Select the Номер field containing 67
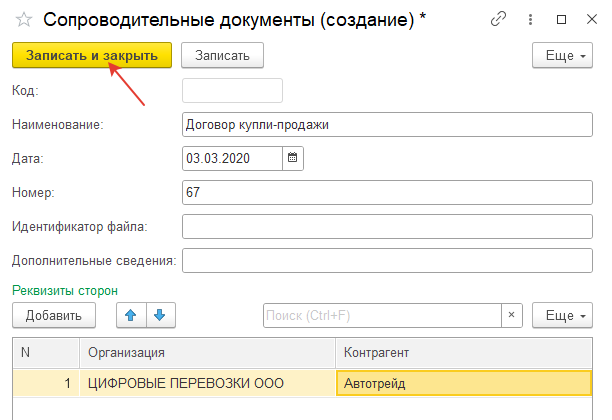Screen dimensions: 612x420 (x=387, y=192)
